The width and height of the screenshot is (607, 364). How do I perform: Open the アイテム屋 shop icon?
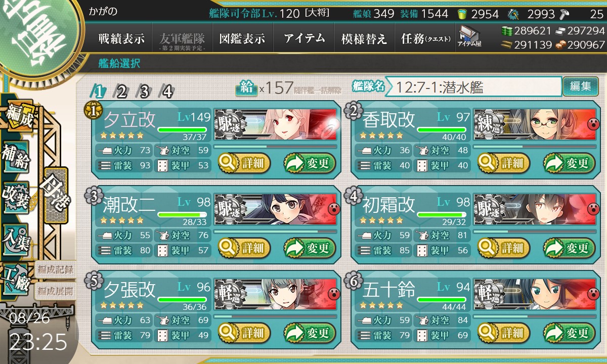point(469,37)
